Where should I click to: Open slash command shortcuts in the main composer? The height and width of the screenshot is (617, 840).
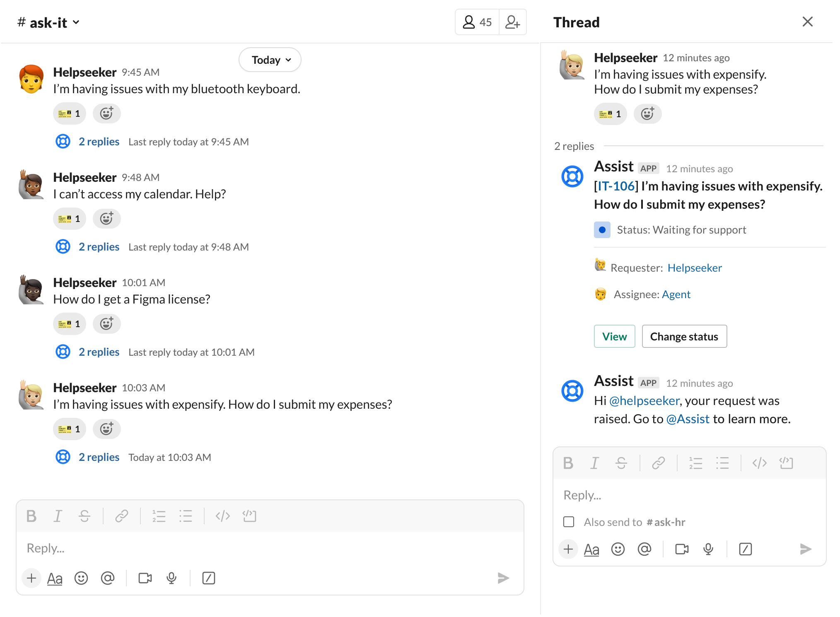click(x=209, y=578)
